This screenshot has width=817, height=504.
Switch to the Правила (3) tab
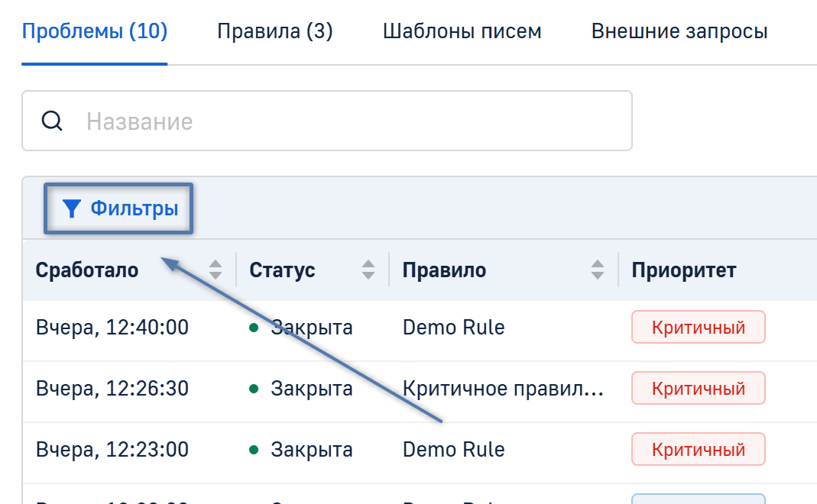point(275,31)
